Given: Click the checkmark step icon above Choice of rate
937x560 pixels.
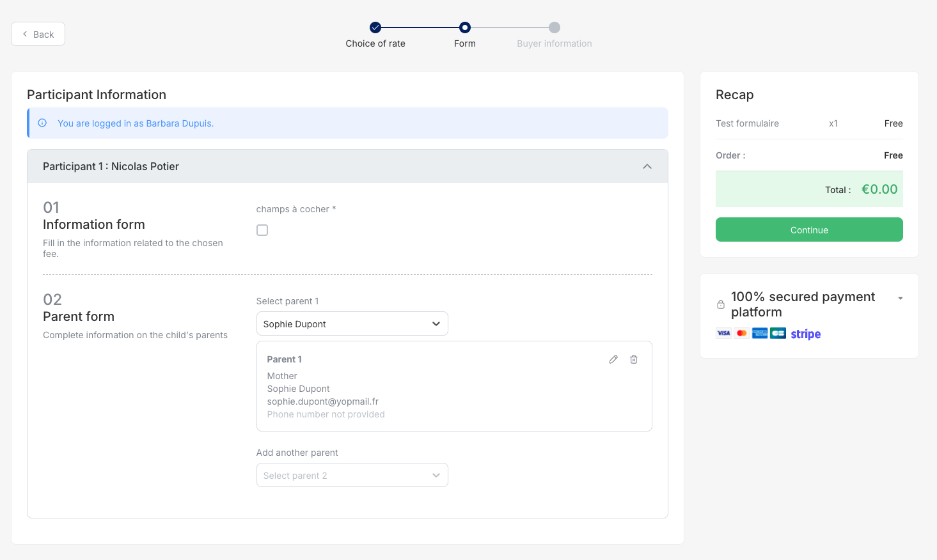Looking at the screenshot, I should click(375, 27).
